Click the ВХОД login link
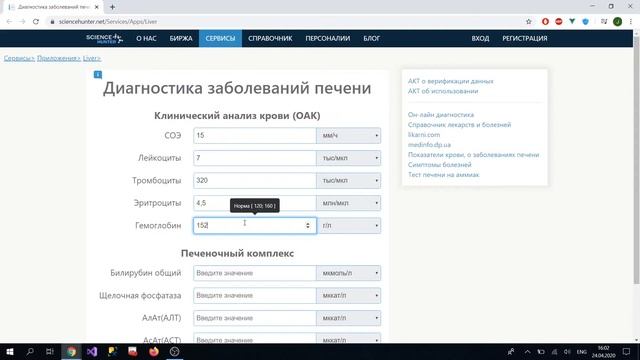Viewport: 640px width, 360px height. pos(480,38)
